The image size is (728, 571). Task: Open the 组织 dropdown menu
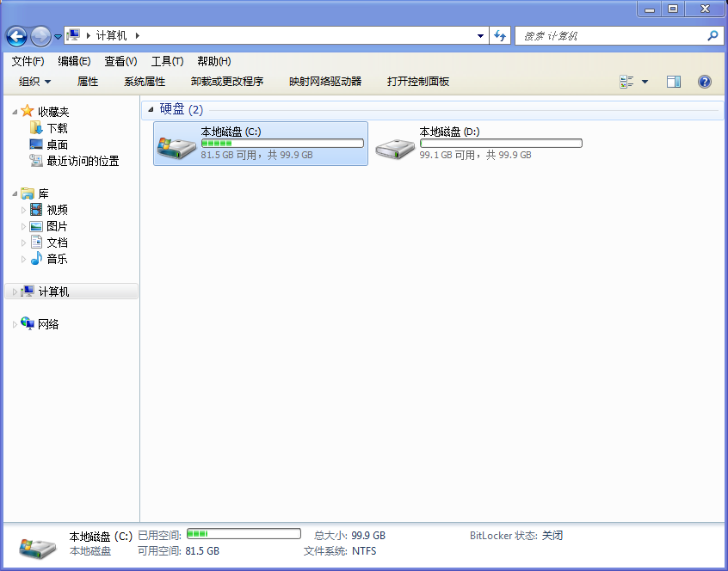coord(35,82)
